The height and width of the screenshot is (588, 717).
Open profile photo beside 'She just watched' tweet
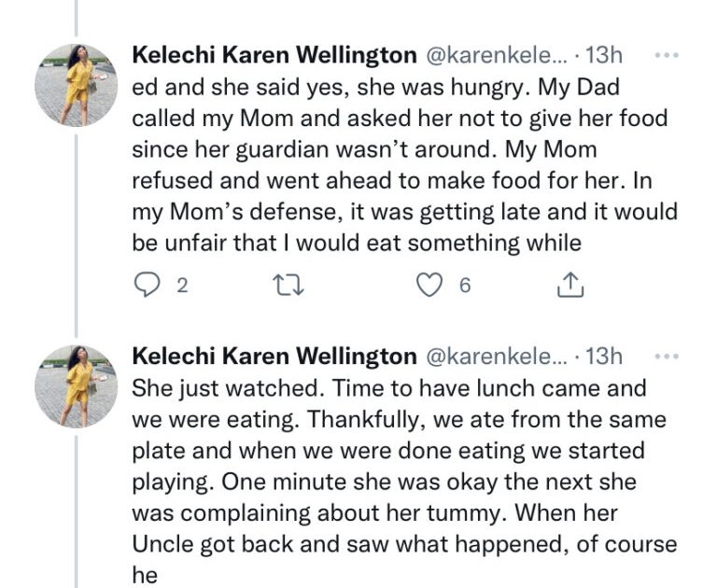pos(77,385)
